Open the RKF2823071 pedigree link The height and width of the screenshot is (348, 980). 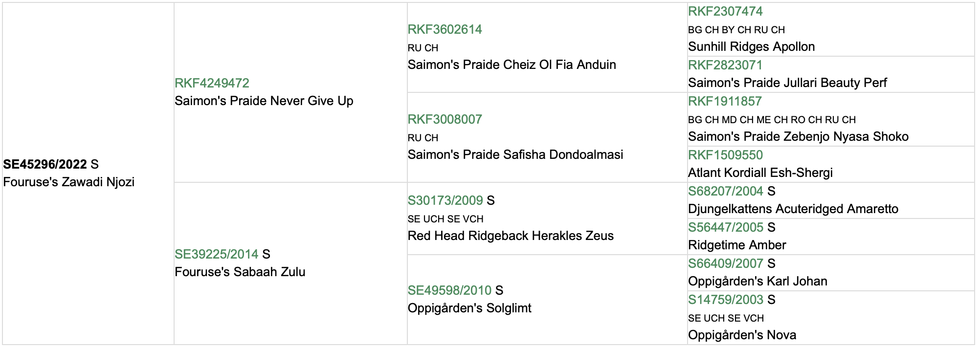click(725, 65)
